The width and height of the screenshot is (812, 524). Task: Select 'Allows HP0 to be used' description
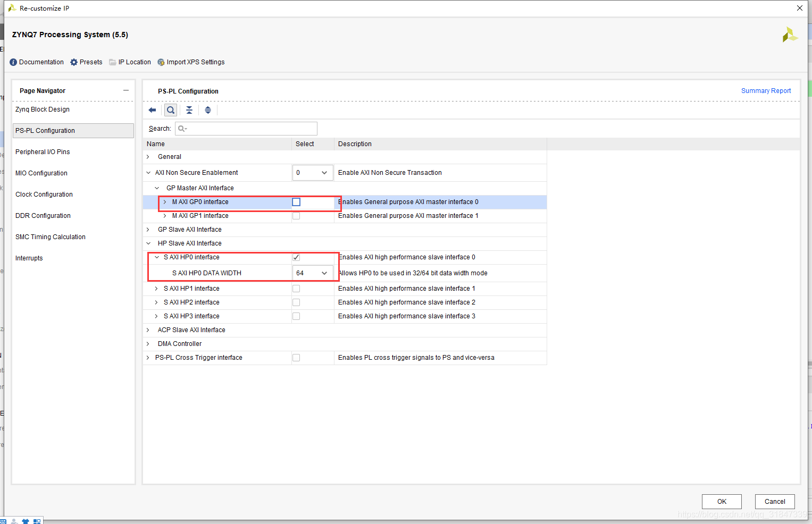tap(413, 273)
